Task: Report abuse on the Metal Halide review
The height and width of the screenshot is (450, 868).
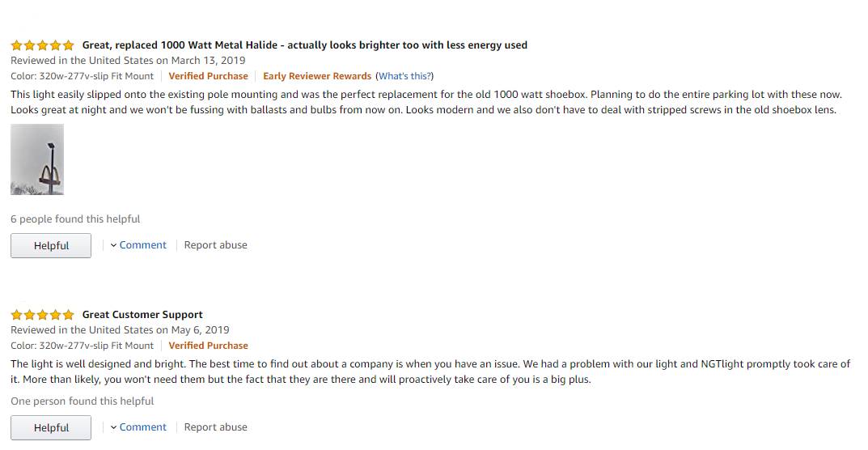Action: 215,245
